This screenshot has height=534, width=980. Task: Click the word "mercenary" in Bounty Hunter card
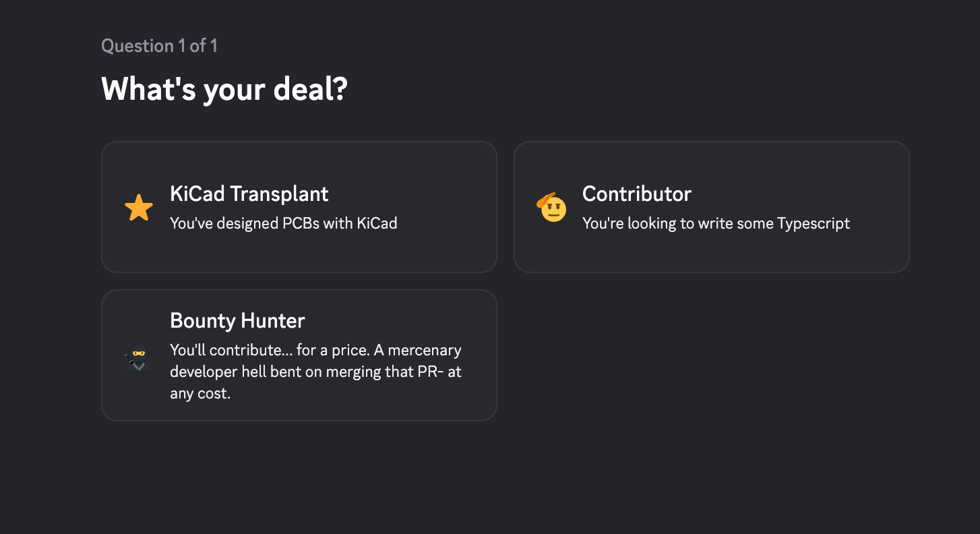(425, 351)
